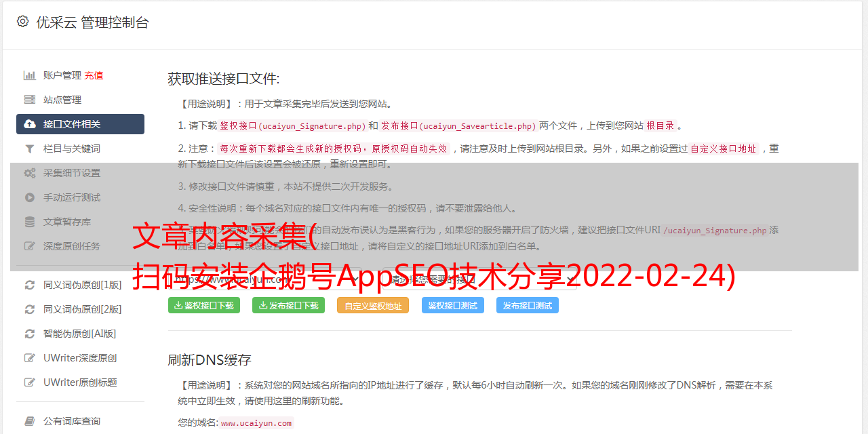
Task: Click the 优采云 管理控制台 header title
Action: (92, 22)
